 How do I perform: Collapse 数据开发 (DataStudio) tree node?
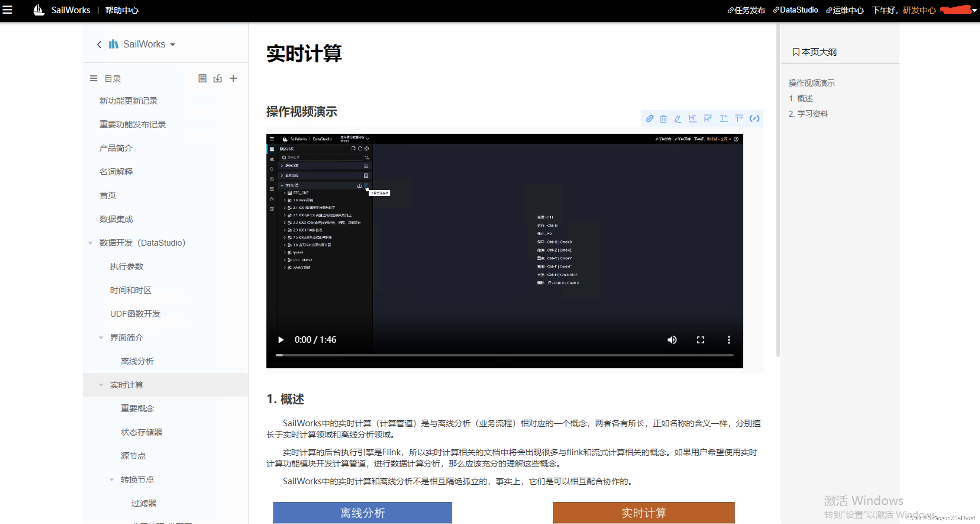(x=91, y=243)
